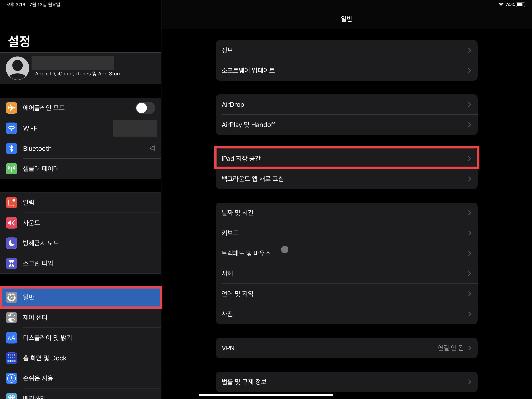Tap the sound speaker icon
532x399 pixels.
pos(11,223)
